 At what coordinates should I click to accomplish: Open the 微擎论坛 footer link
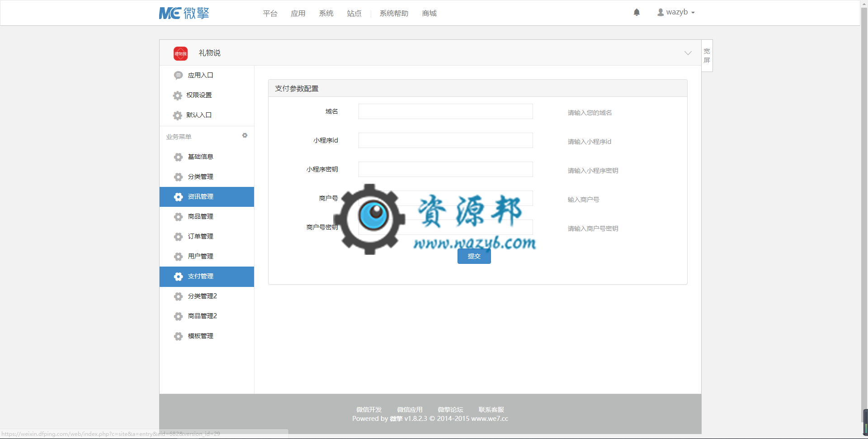coord(450,410)
